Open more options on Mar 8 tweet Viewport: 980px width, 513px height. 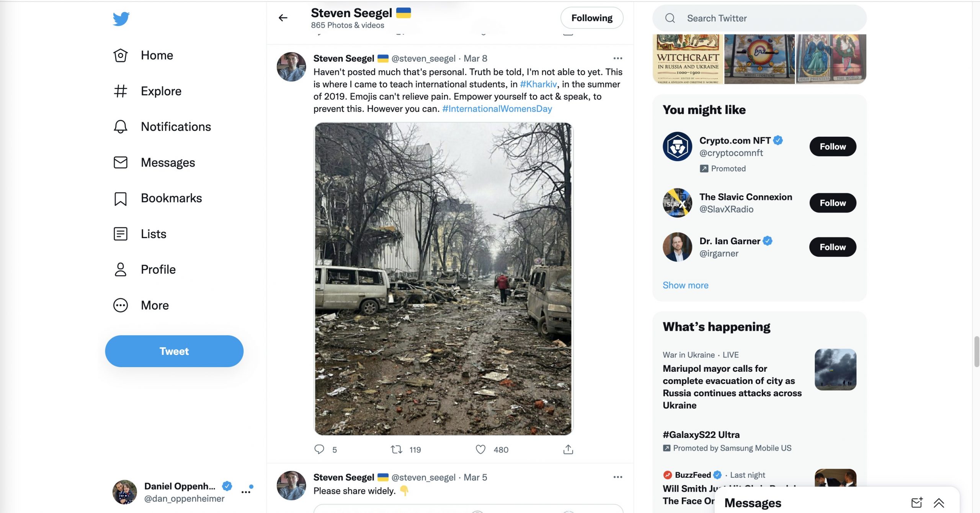pyautogui.click(x=617, y=58)
